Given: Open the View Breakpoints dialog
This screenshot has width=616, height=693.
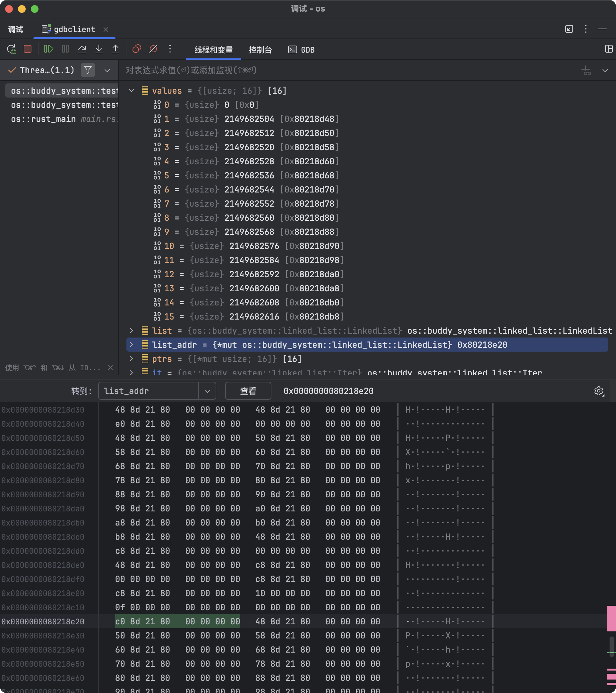Looking at the screenshot, I should point(137,49).
